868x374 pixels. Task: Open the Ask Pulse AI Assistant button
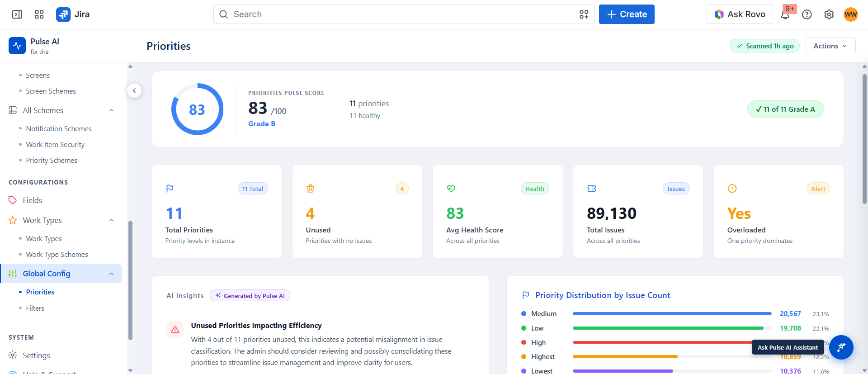coord(841,347)
